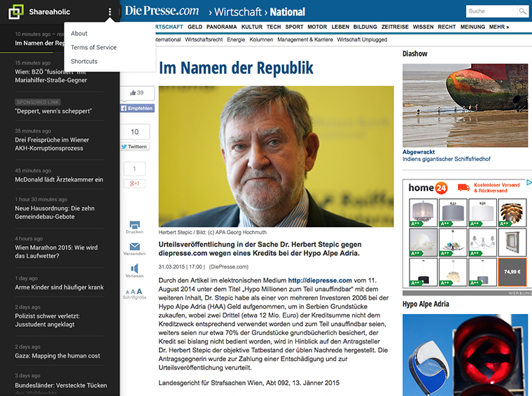Click the home24 ad logo
Screen dimensions: 532x396
point(428,187)
